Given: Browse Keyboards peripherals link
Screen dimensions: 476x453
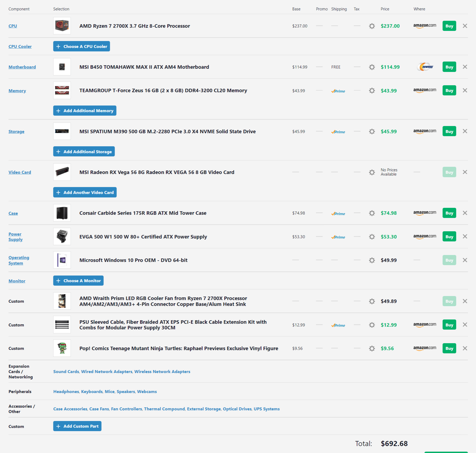Looking at the screenshot, I should tap(92, 391).
